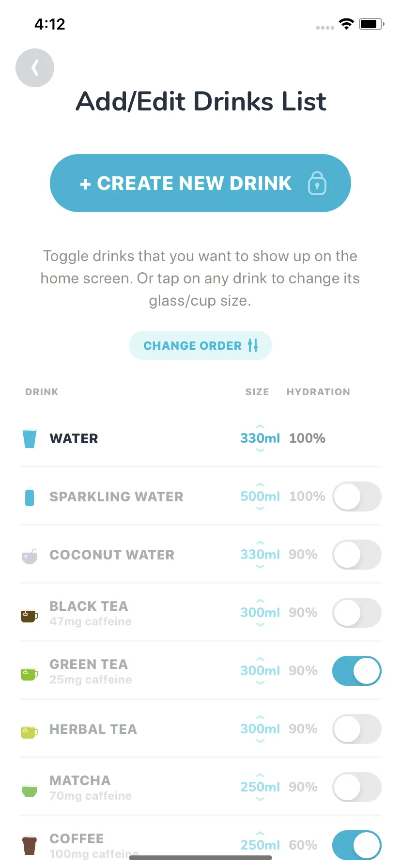Select the Green Tea cup icon
The image size is (401, 868).
pyautogui.click(x=30, y=674)
